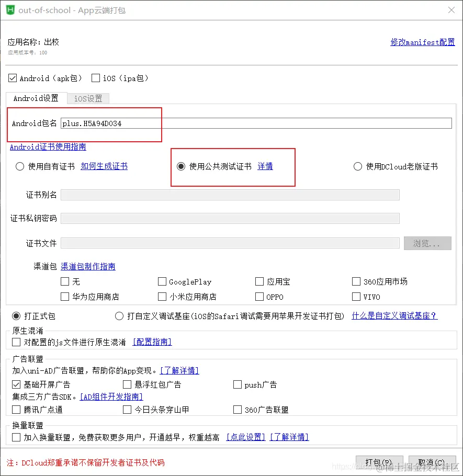Image resolution: width=463 pixels, height=476 pixels.
Task: Select 使用自有证书 radio option
Action: point(19,166)
